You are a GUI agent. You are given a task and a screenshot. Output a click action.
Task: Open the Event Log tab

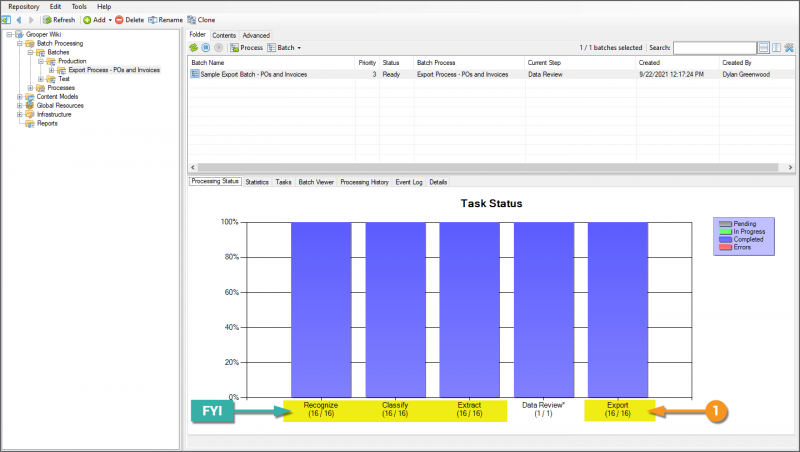[x=409, y=182]
